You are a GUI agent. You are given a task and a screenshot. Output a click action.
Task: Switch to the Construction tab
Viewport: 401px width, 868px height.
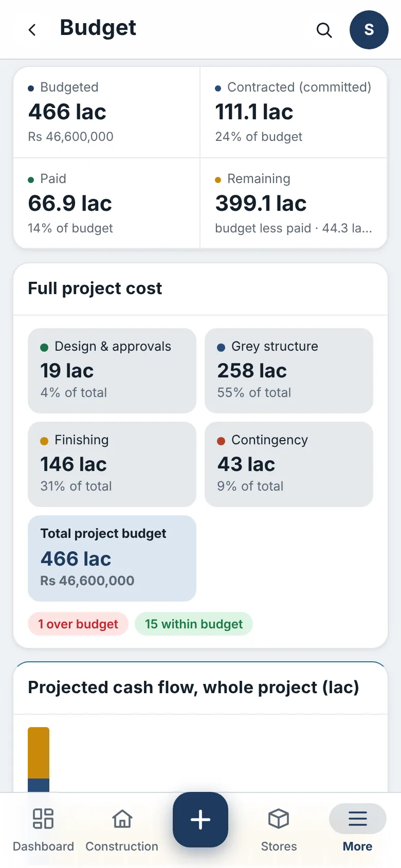122,830
